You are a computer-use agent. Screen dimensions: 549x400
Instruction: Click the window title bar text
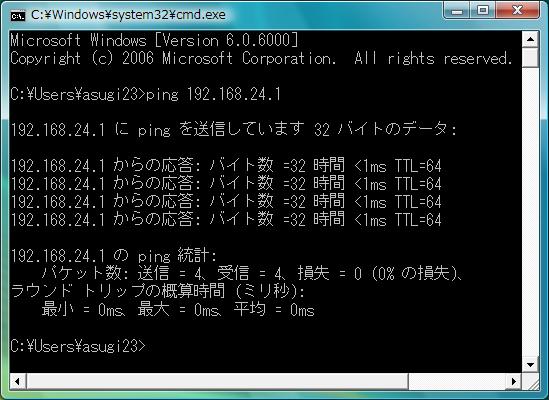128,15
